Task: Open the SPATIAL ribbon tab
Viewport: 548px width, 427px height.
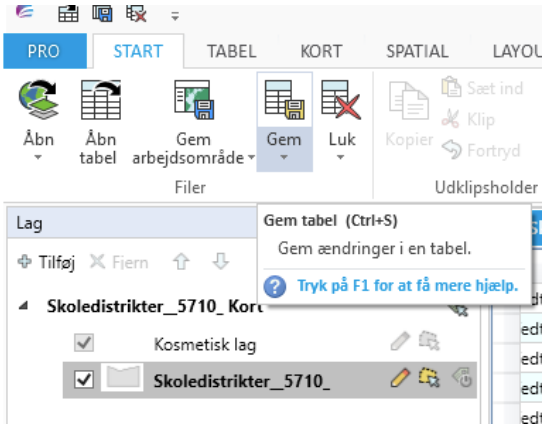Action: click(x=417, y=52)
